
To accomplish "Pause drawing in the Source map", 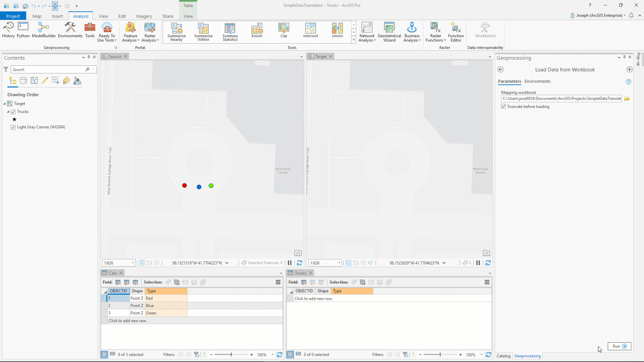I will point(290,263).
